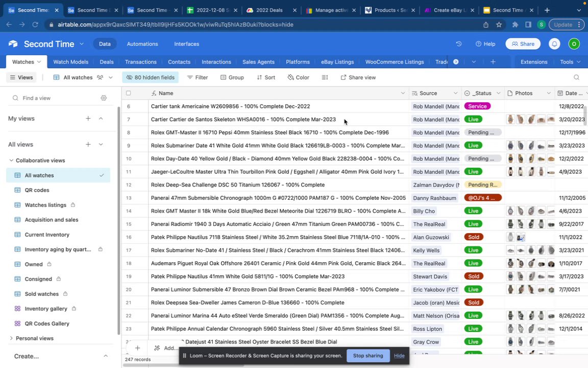588x368 pixels.
Task: Add a new table with plus icon
Action: [x=493, y=62]
